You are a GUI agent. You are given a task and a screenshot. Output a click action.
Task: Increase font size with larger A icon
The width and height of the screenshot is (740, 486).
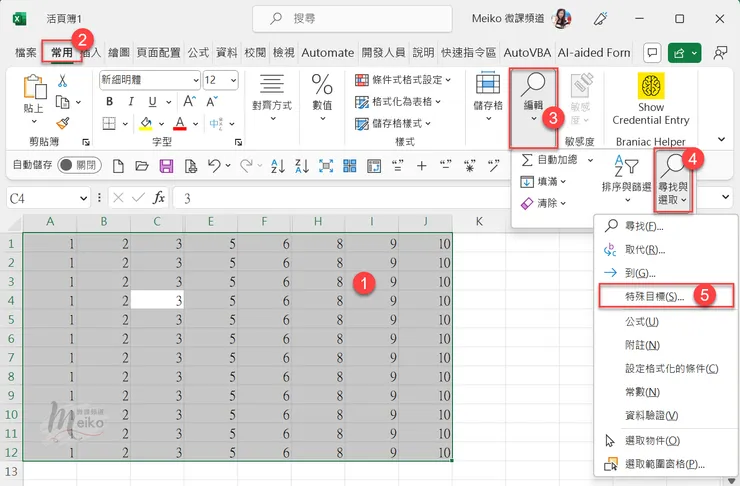click(189, 101)
